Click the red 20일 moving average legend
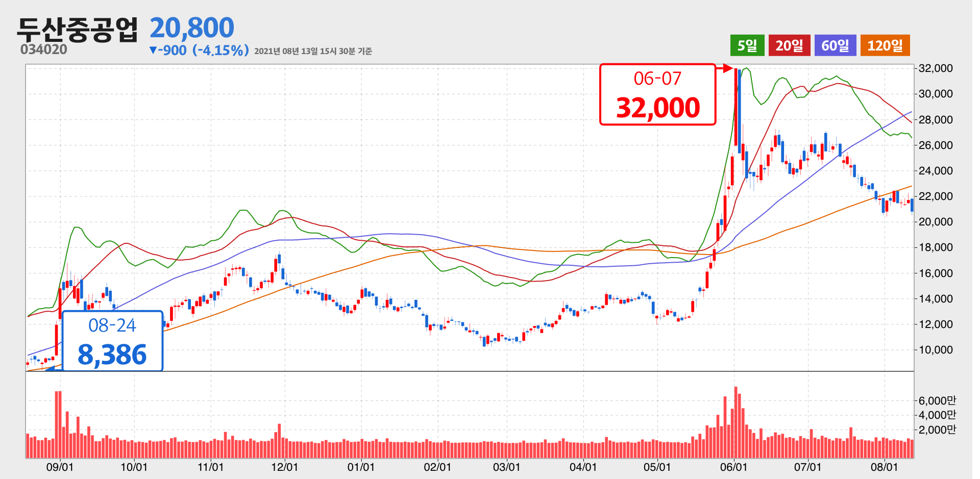980x479 pixels. [x=790, y=45]
